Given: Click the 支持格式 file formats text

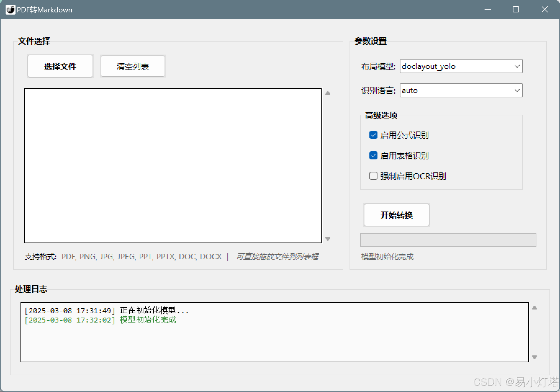Looking at the screenshot, I should pos(123,256).
